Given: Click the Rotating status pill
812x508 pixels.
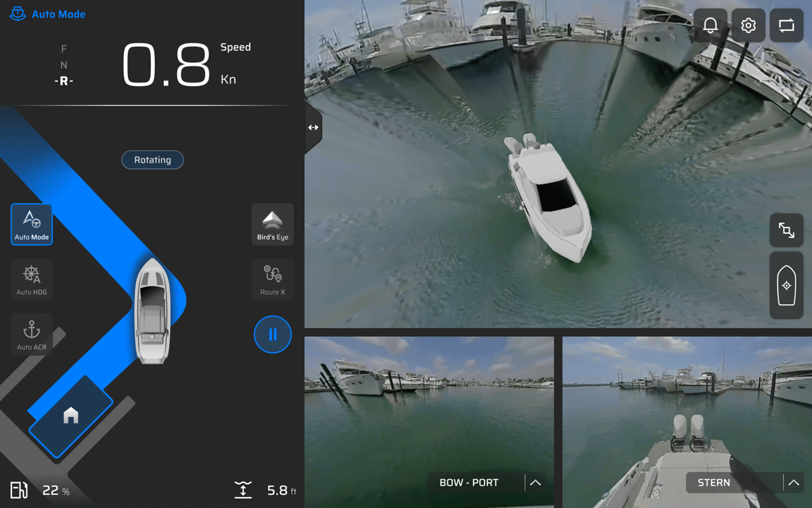Looking at the screenshot, I should click(152, 160).
